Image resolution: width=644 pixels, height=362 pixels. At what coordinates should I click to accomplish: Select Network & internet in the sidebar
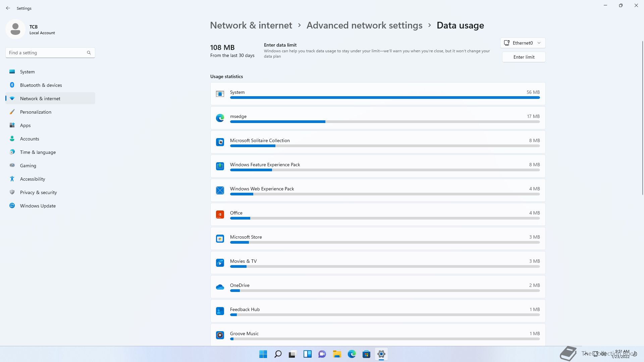(50, 99)
